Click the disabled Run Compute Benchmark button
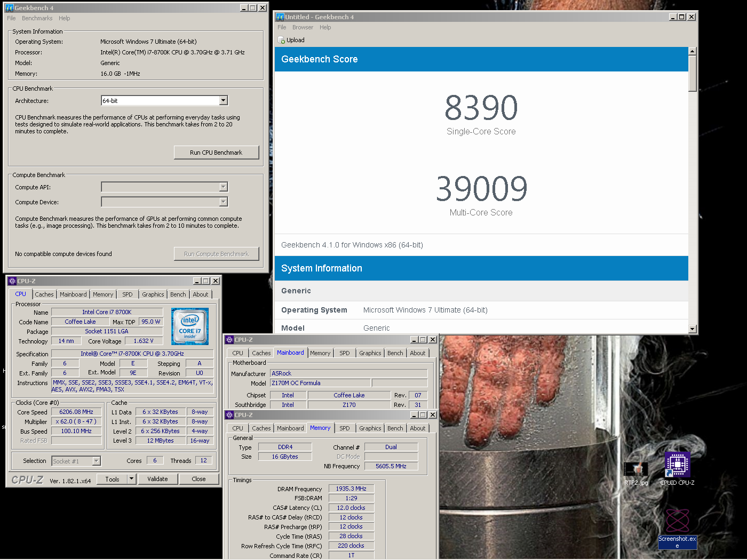This screenshot has height=560, width=747. click(216, 254)
